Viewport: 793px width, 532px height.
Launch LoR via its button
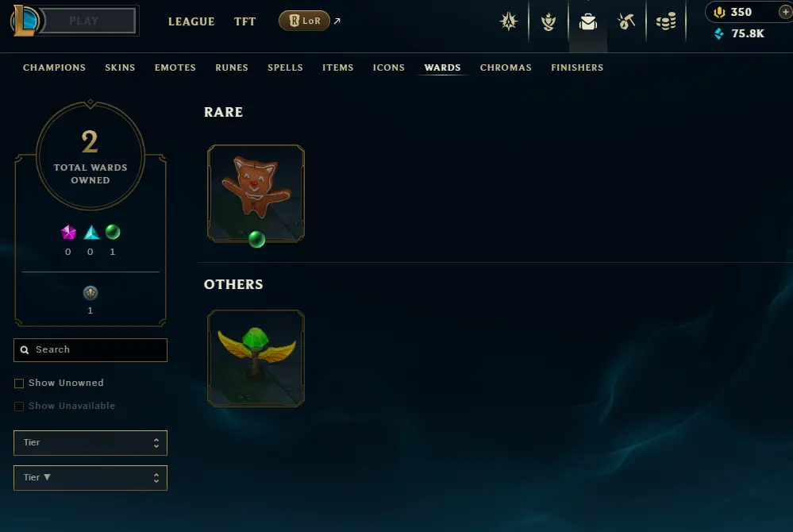click(305, 21)
